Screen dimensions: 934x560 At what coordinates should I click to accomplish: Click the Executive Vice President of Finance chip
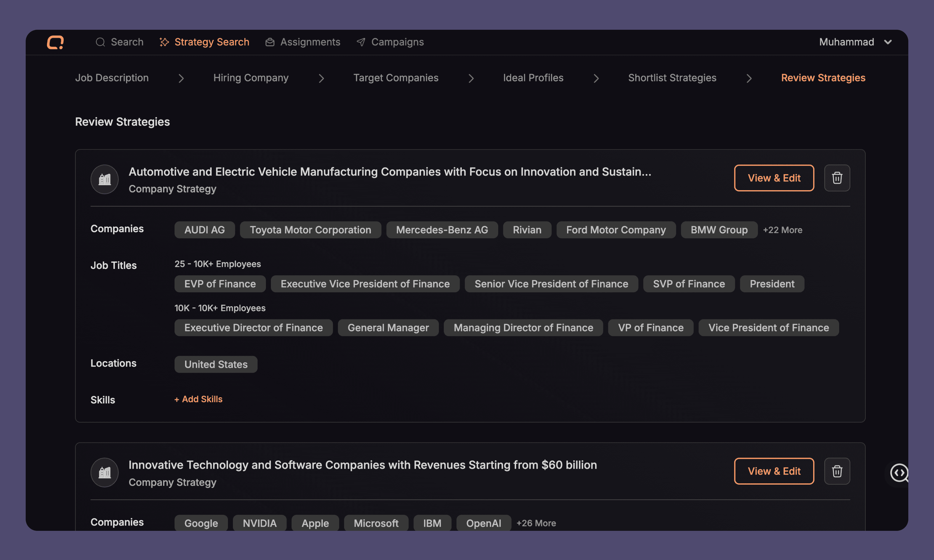[x=365, y=284]
